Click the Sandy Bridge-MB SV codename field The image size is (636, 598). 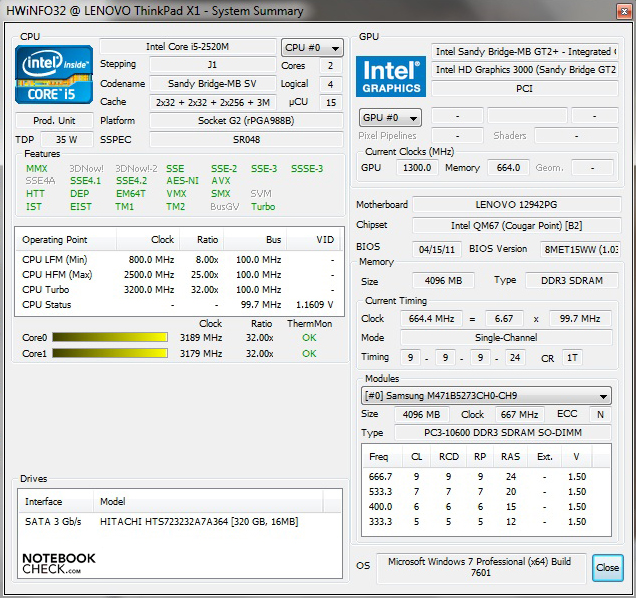[x=213, y=84]
